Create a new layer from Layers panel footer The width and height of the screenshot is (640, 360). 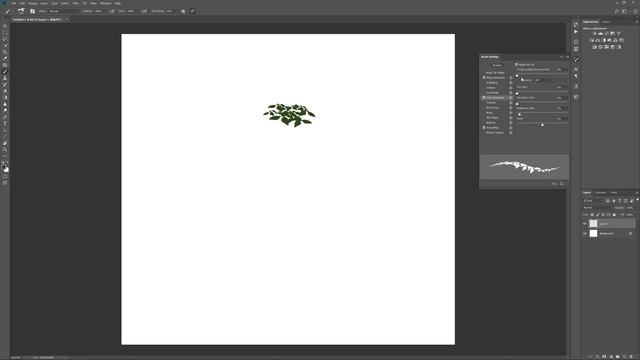click(x=624, y=357)
